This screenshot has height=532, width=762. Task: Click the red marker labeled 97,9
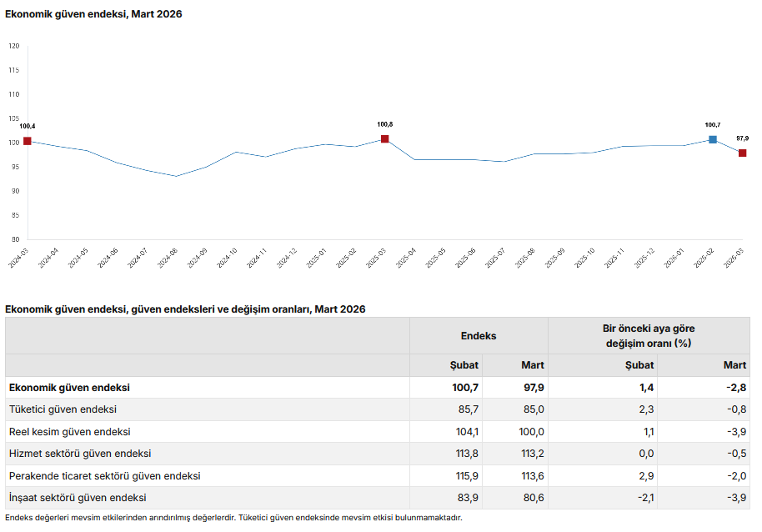[742, 153]
